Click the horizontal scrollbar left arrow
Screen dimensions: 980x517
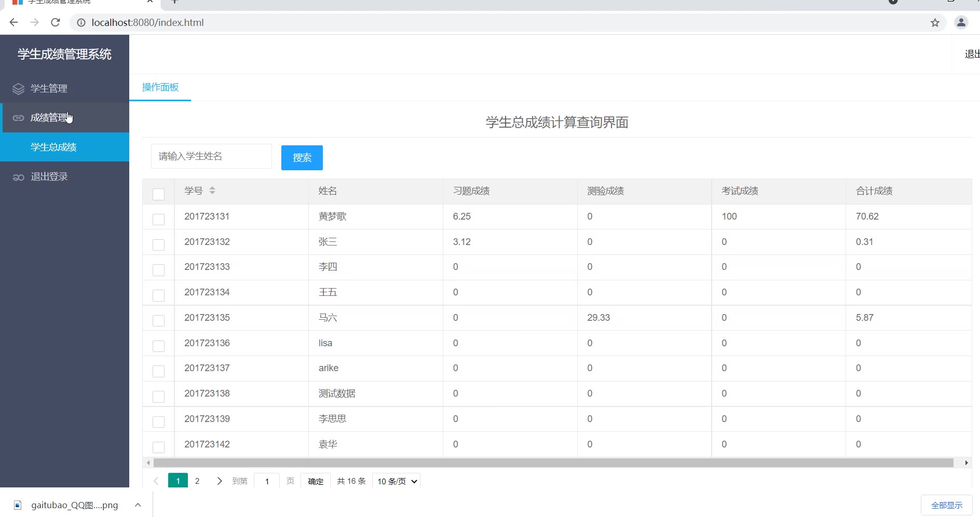[x=148, y=462]
